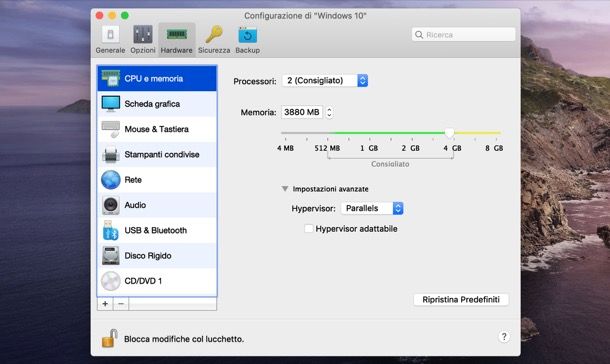Screen dimensions: 610x364
Task: Select CPU e memoria in sidebar
Action: [157, 79]
